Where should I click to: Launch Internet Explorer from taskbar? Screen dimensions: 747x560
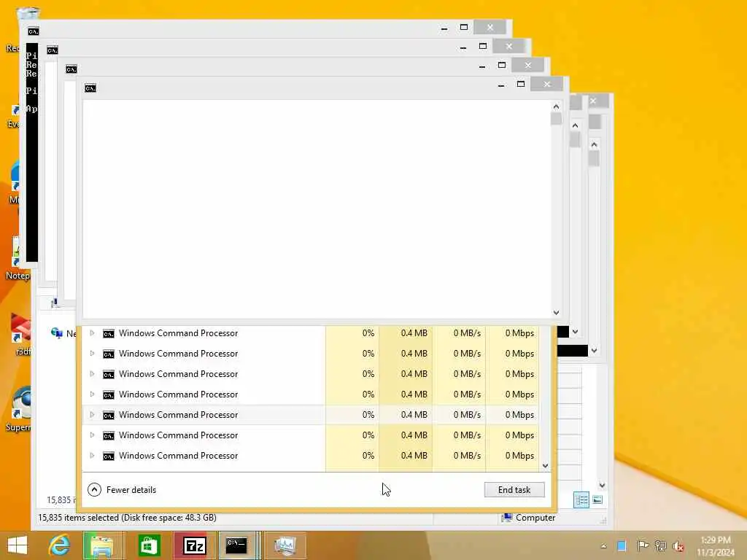point(60,545)
